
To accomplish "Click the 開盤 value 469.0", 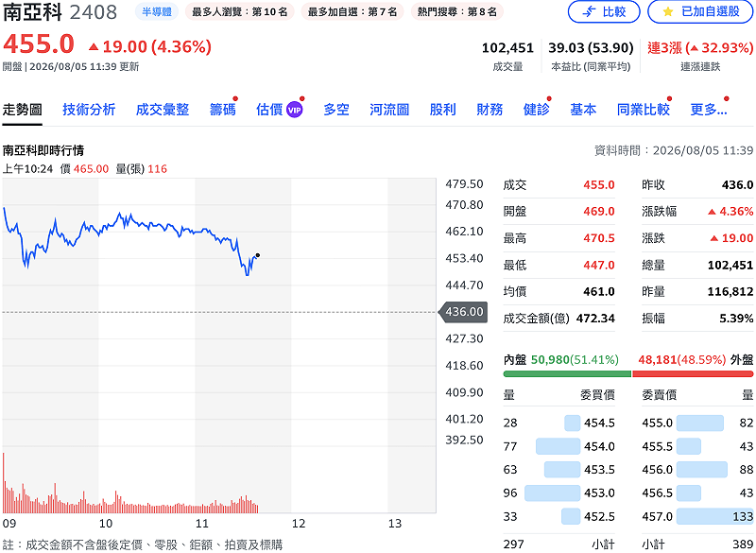I will pyautogui.click(x=599, y=211).
